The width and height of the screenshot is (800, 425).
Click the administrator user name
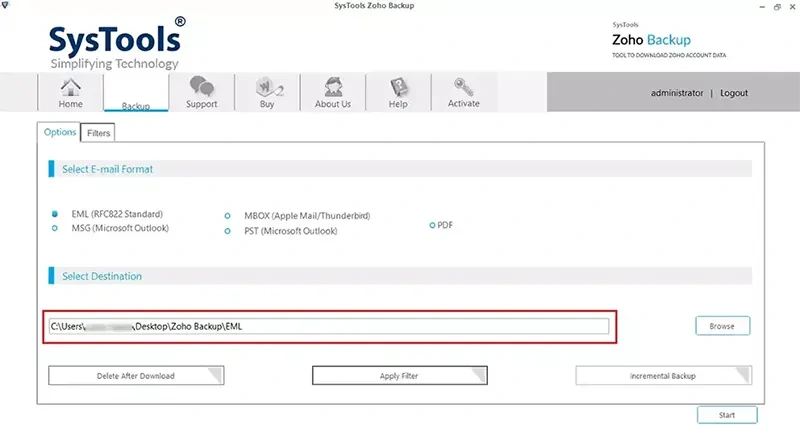[x=677, y=93]
